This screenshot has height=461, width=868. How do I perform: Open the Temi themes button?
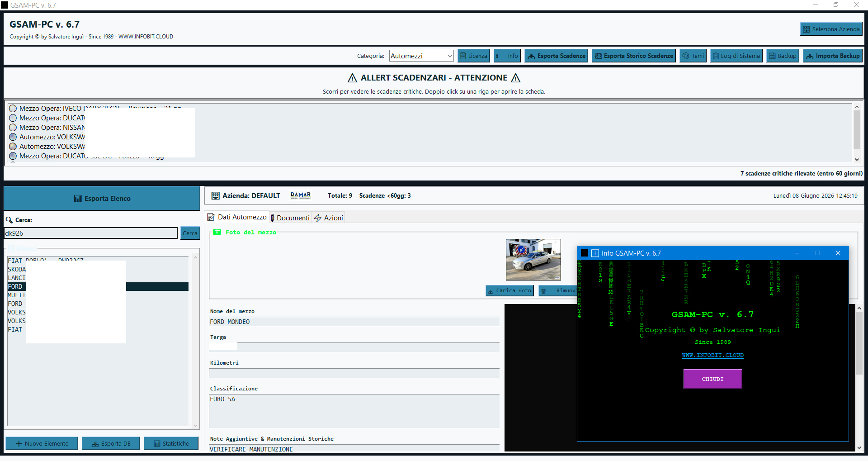(x=693, y=56)
